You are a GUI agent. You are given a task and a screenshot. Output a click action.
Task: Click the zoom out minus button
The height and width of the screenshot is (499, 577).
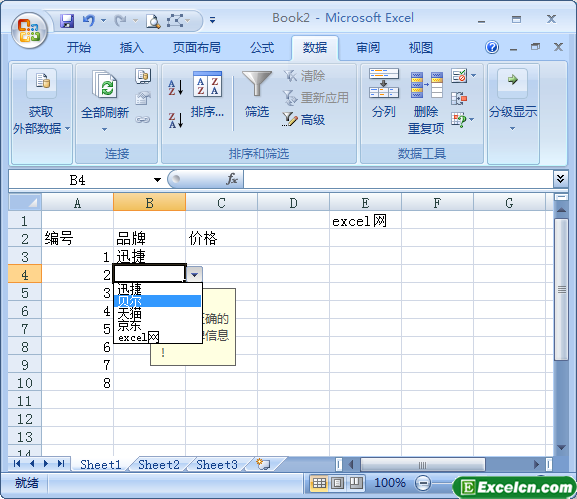point(423,483)
